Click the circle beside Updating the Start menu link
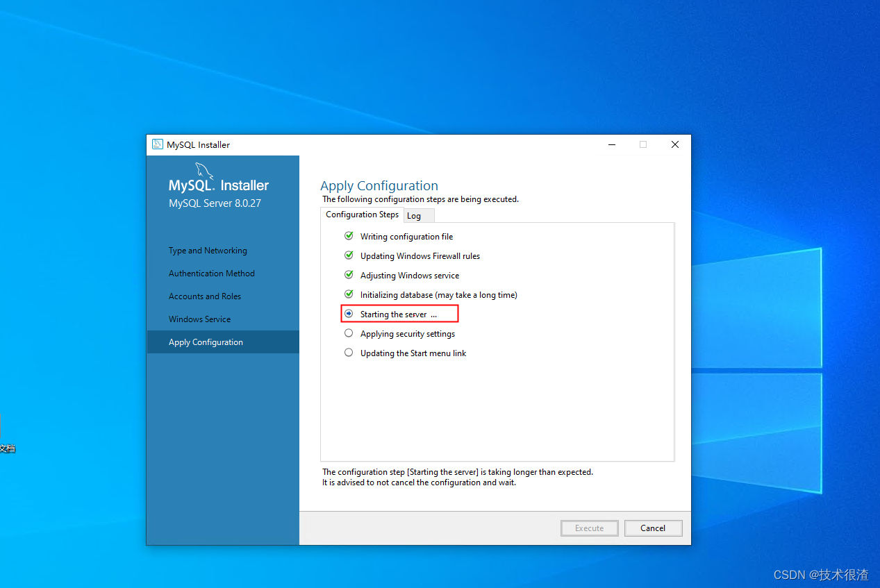The height and width of the screenshot is (588, 880). tap(349, 352)
